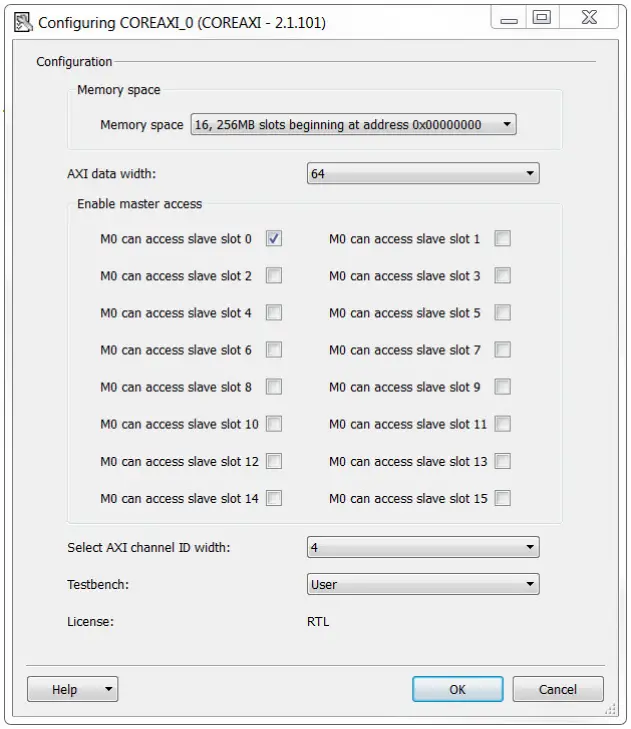
Task: Open the AXI data width dropdown
Action: point(423,173)
